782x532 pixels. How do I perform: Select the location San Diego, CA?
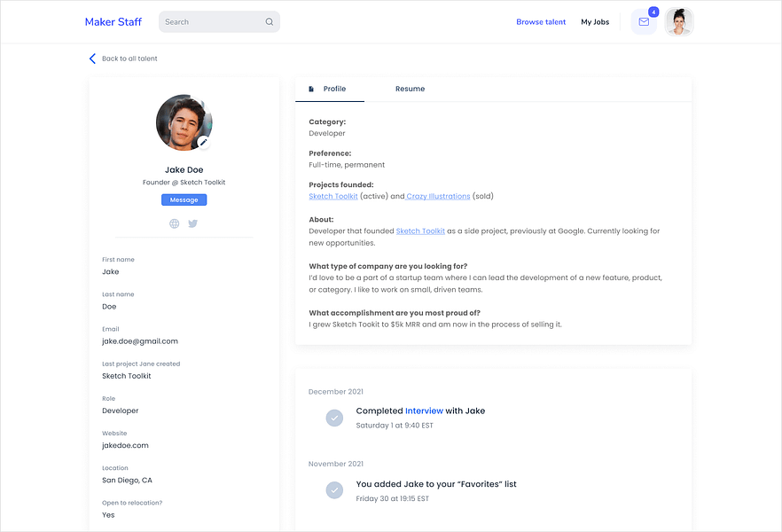click(x=127, y=481)
